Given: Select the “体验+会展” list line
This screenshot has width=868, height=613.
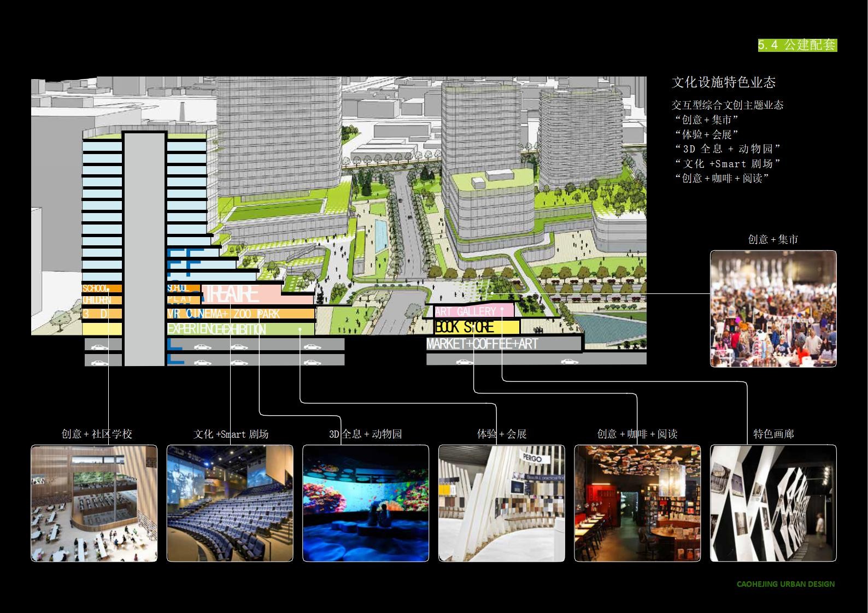Looking at the screenshot, I should coord(706,134).
